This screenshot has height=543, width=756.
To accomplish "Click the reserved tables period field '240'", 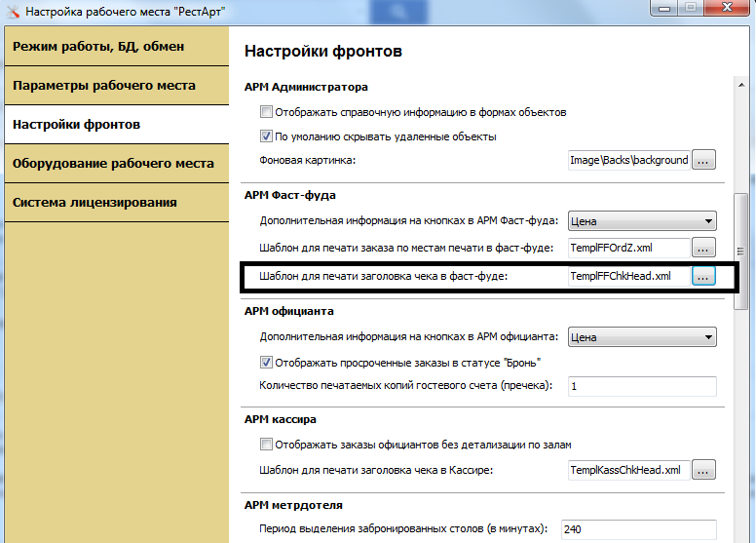I will [639, 529].
